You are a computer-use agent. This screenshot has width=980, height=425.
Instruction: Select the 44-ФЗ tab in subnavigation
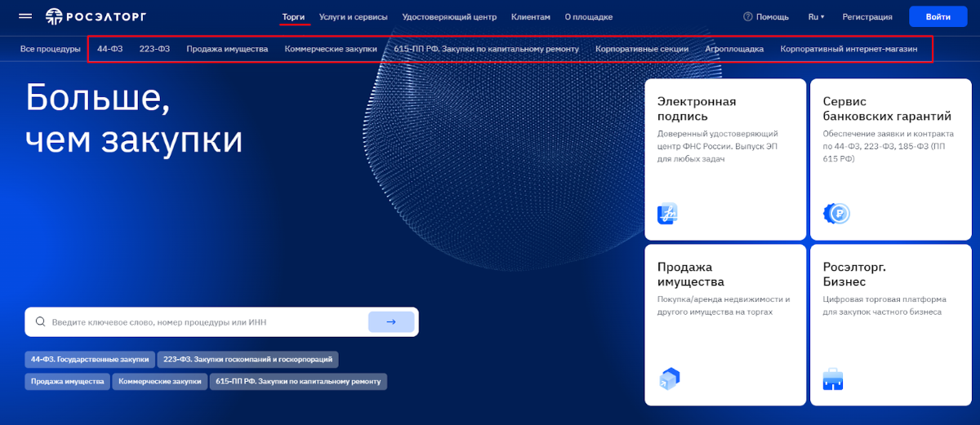coord(110,49)
